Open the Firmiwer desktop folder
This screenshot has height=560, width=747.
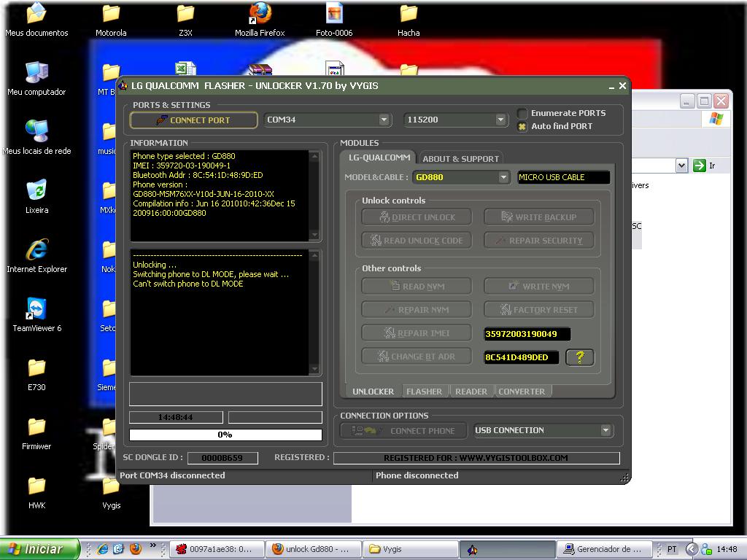click(x=36, y=433)
